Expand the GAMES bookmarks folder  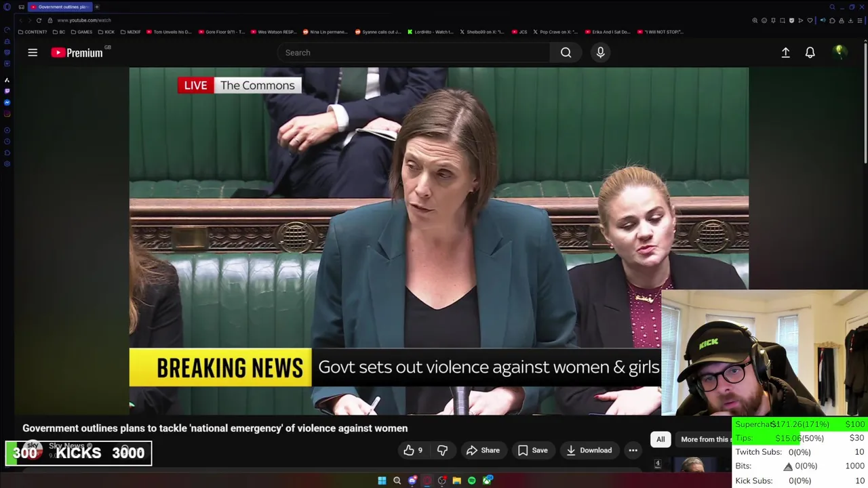coord(81,32)
